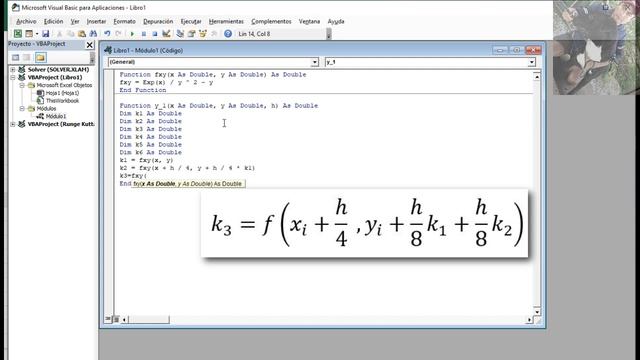Toggle Folders view in Project panel
This screenshot has height=360, width=640.
click(x=40, y=58)
